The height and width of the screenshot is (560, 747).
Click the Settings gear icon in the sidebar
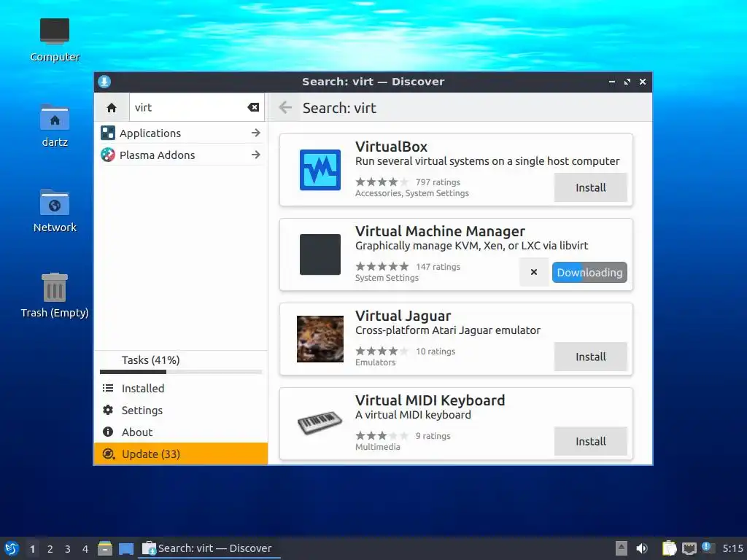(108, 410)
